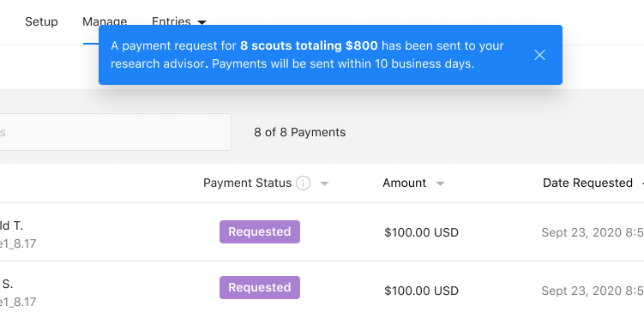Click the 8 of 8 Payments count
The image size is (644, 318).
300,132
